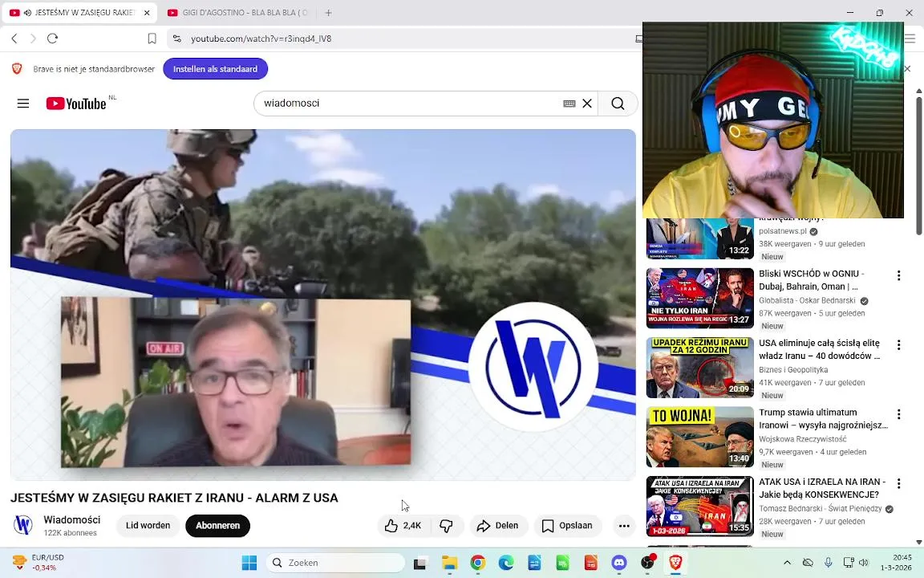Open Wojskowa Rzeczywistość channel name

coord(803,439)
